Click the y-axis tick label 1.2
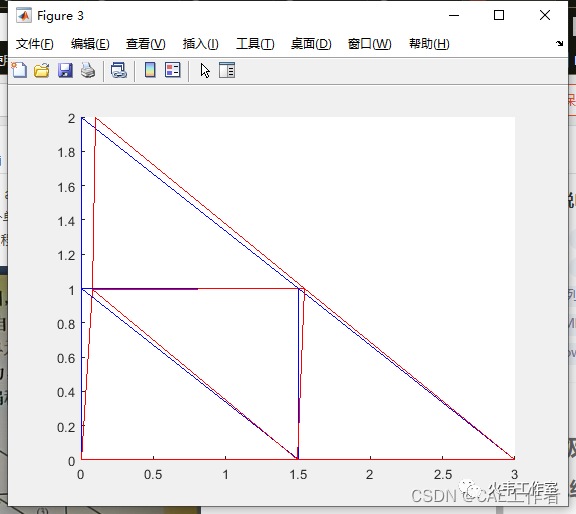576x514 pixels. pyautogui.click(x=66, y=255)
